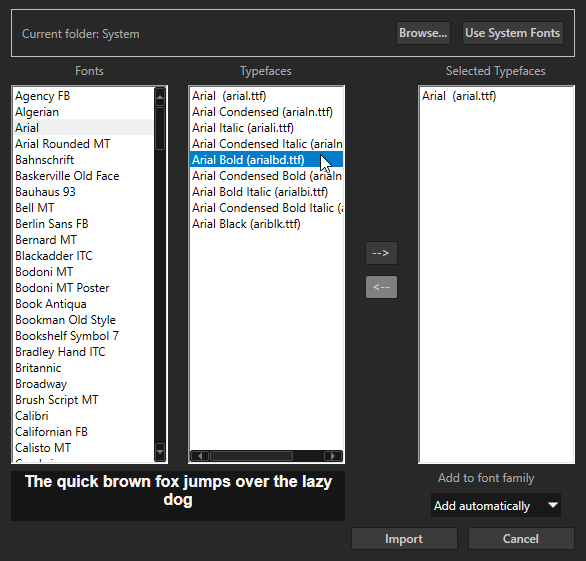Click the quick brown fox preview text
This screenshot has width=586, height=561.
[178, 491]
